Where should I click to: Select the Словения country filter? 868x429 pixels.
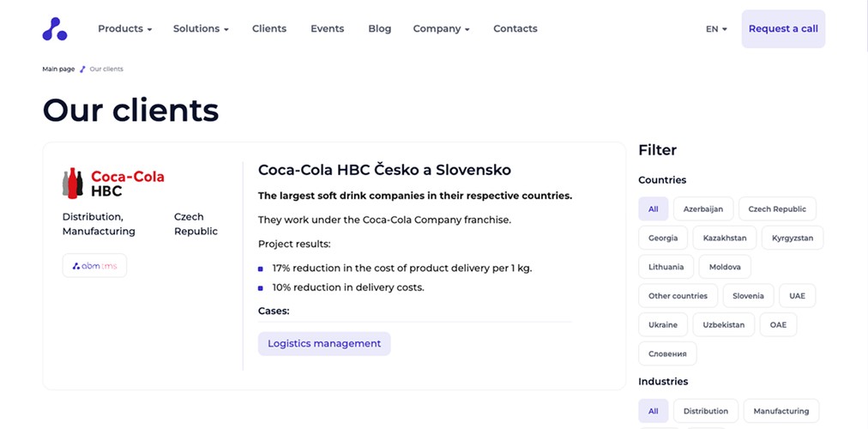[667, 353]
